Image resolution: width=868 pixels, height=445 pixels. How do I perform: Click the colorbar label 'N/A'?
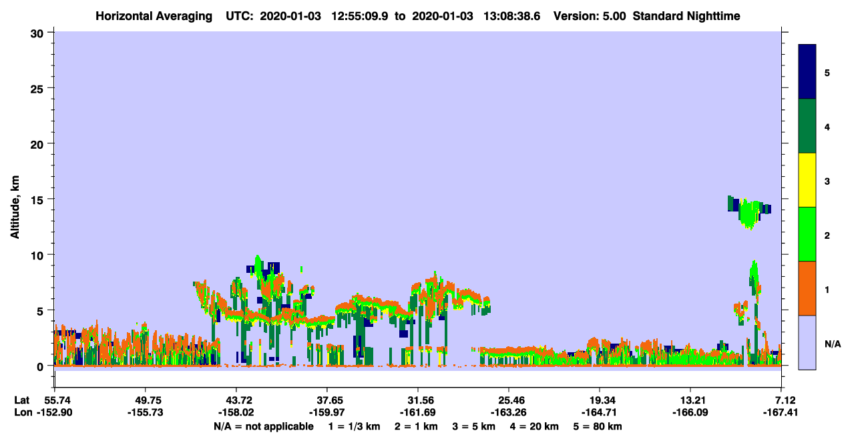[832, 344]
